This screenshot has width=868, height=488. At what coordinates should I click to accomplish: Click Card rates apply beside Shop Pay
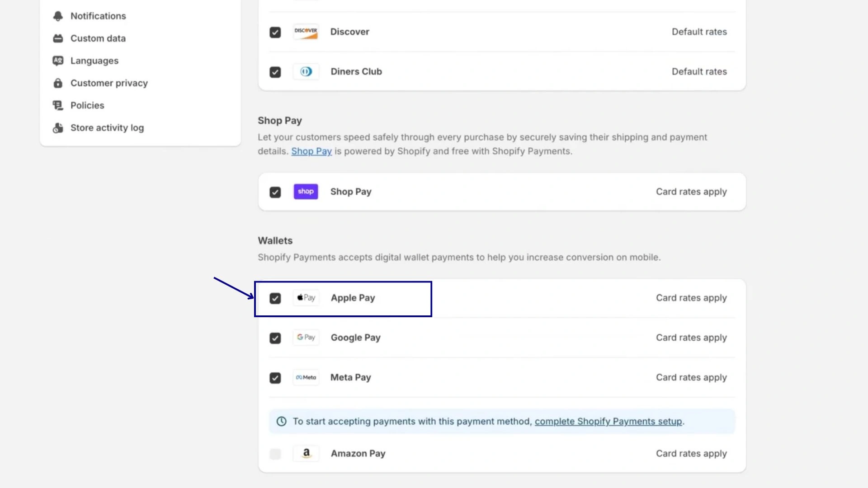coord(692,192)
